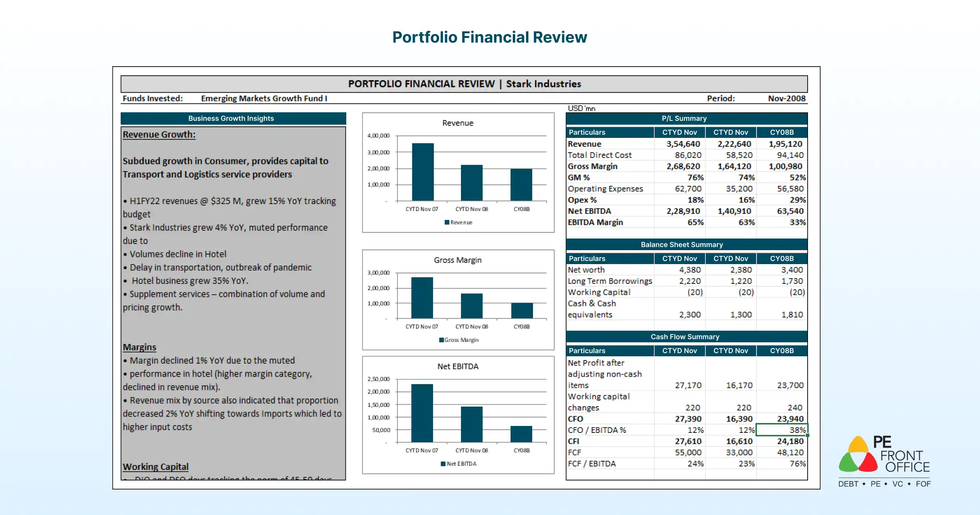
Task: Click the CFI value 24,180
Action: (x=791, y=441)
